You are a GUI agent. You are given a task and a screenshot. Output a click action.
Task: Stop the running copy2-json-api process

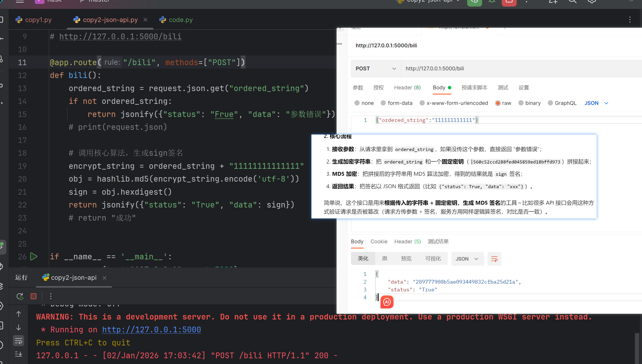34,296
